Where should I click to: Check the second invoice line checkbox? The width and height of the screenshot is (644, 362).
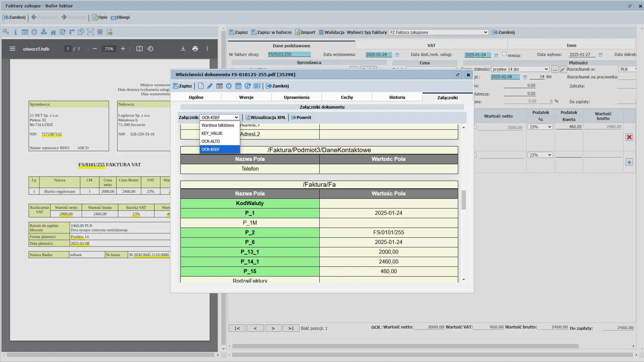475,155
